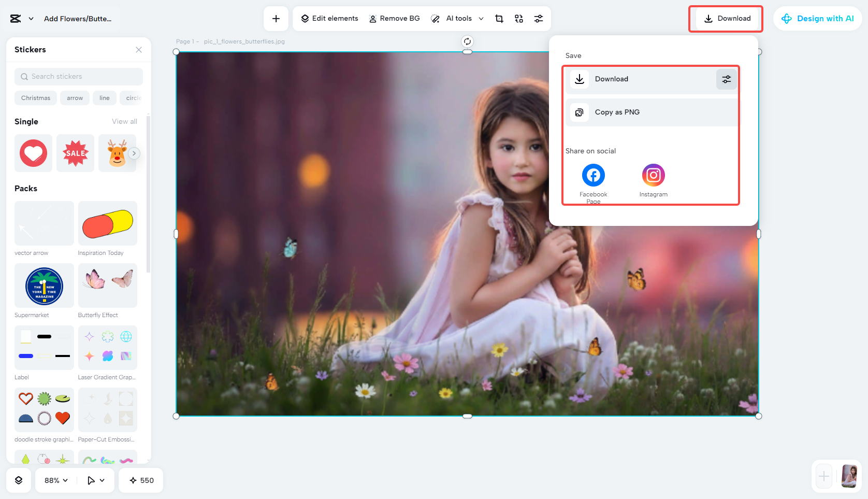This screenshot has width=868, height=499.
Task: Select the page thumbnail of the girl
Action: point(849,476)
